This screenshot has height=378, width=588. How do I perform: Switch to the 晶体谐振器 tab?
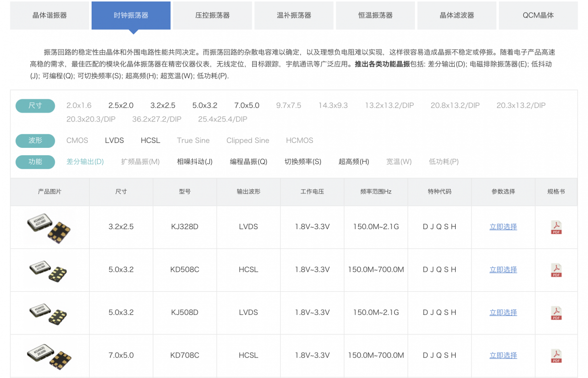49,15
